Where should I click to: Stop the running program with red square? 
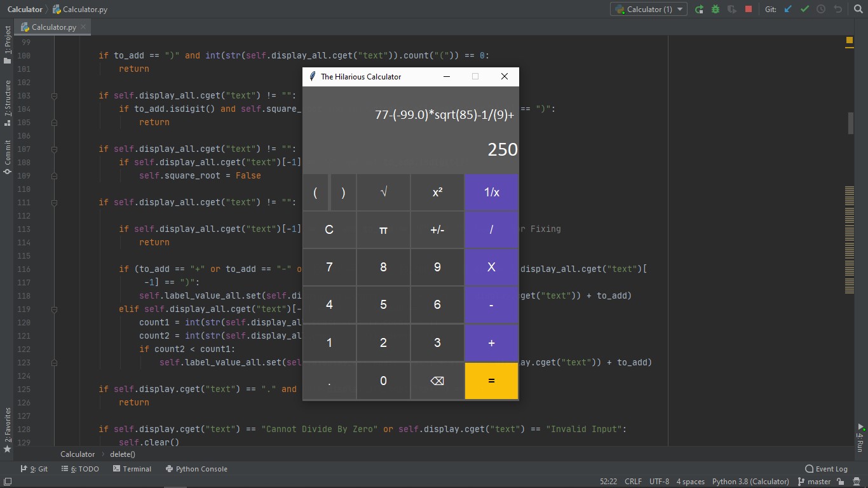click(x=749, y=10)
